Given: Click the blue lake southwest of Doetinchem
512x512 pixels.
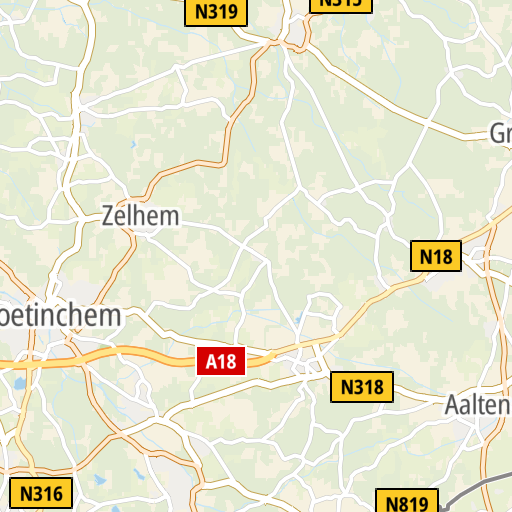Looking at the screenshot, I should pyautogui.click(x=20, y=384).
